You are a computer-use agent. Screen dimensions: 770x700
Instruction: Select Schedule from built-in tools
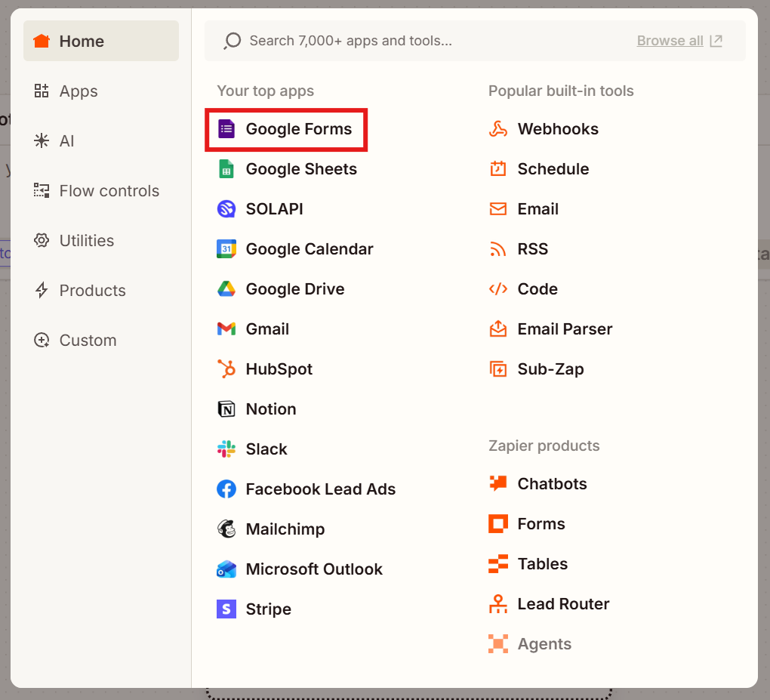(553, 169)
